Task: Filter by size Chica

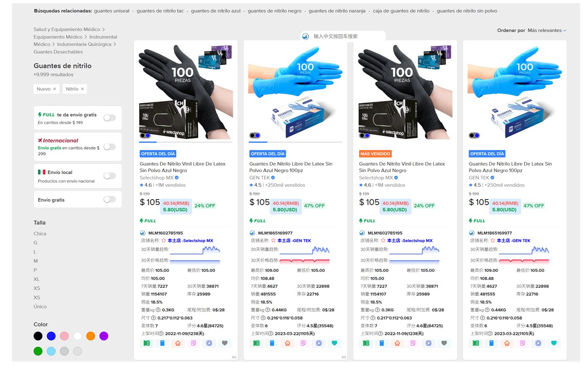Action: pos(40,234)
